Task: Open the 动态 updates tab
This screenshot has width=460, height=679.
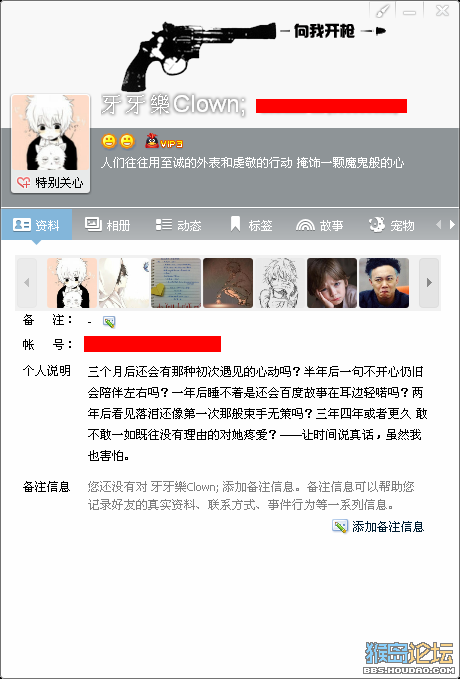Action: 178,225
